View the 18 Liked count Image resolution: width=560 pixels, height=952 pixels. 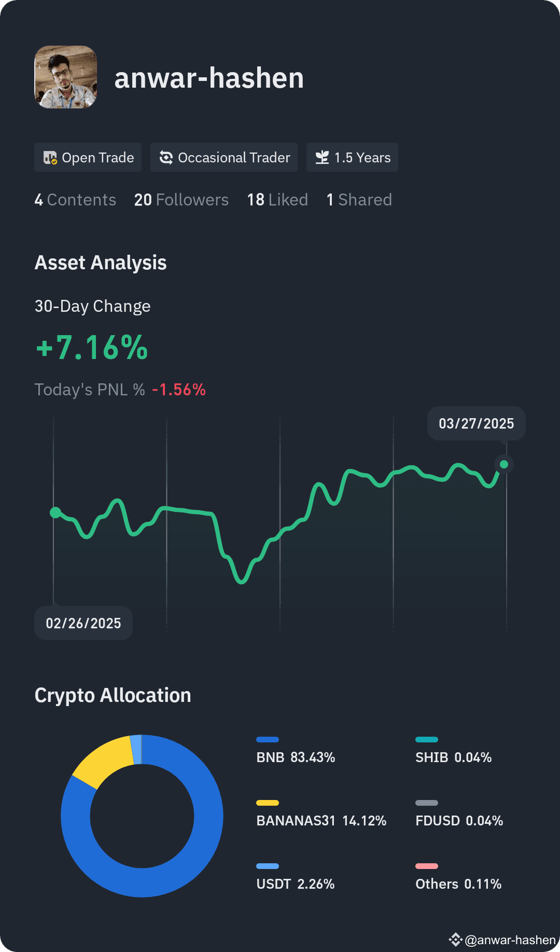277,200
